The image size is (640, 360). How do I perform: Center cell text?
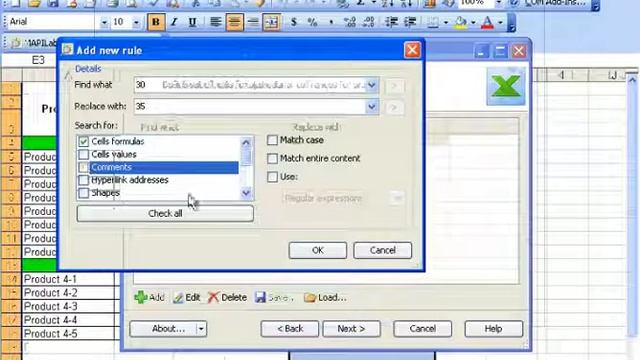point(234,22)
